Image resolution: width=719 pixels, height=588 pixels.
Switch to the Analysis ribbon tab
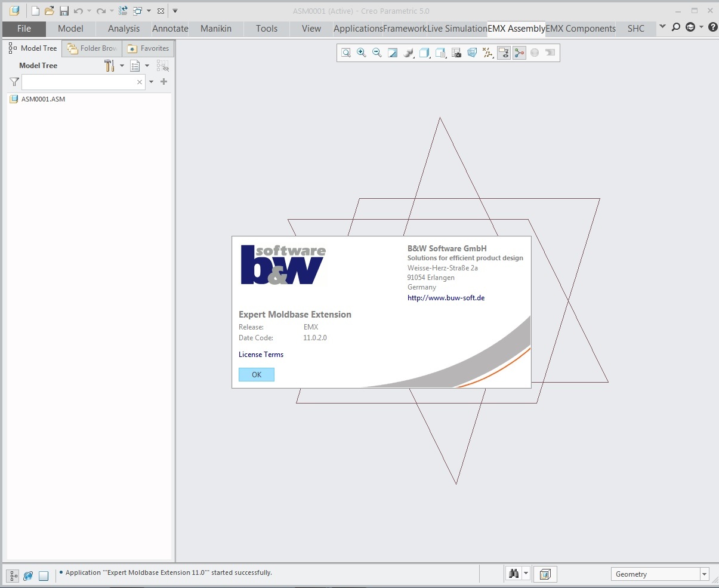coord(124,29)
